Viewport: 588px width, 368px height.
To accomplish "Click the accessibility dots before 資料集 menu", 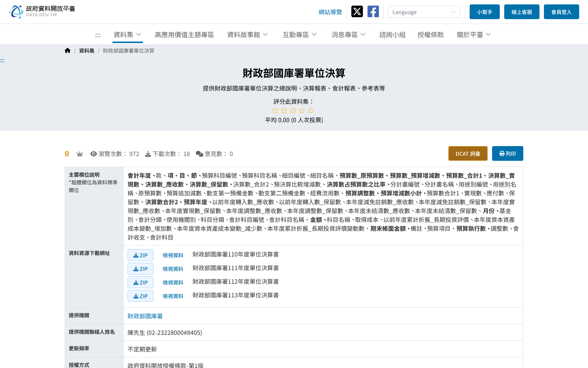I will (x=98, y=35).
